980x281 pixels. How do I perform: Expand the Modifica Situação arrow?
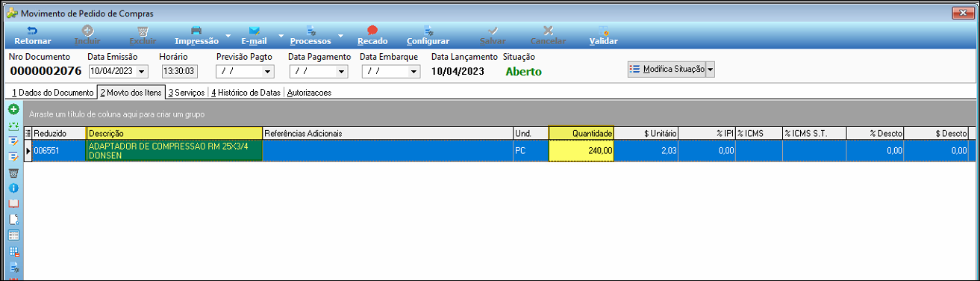(x=710, y=69)
